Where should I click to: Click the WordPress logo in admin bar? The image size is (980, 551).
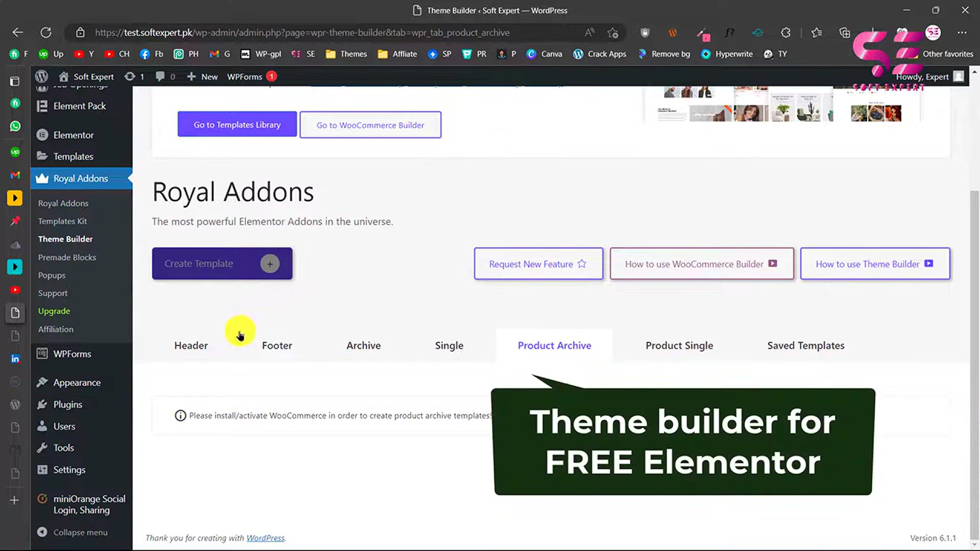41,77
